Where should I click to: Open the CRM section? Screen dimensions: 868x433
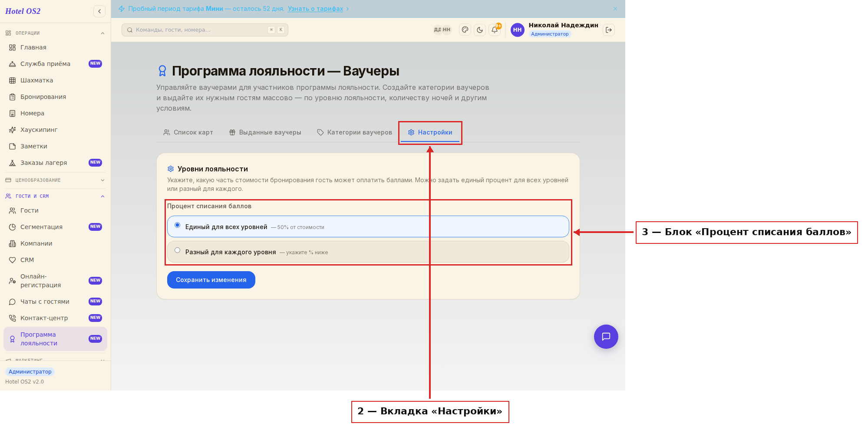coord(55,260)
